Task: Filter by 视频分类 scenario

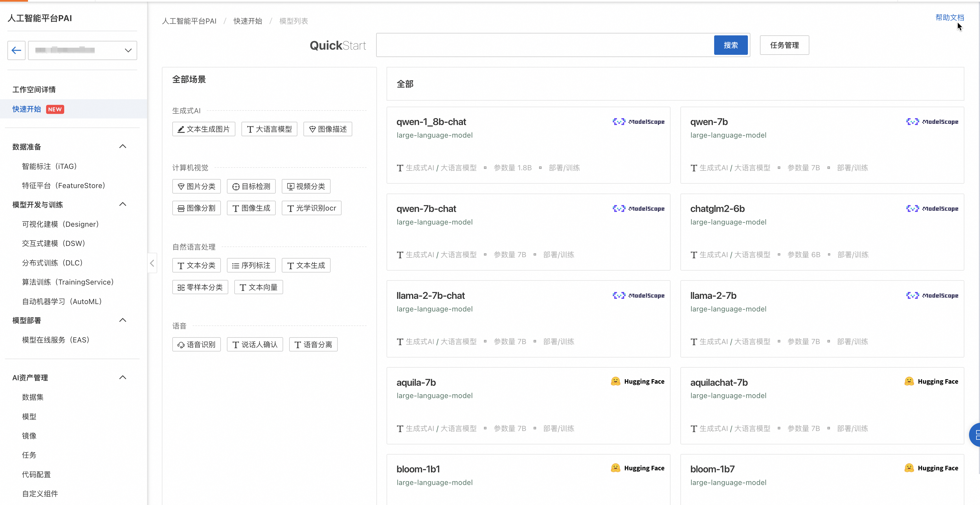Action: pos(306,187)
